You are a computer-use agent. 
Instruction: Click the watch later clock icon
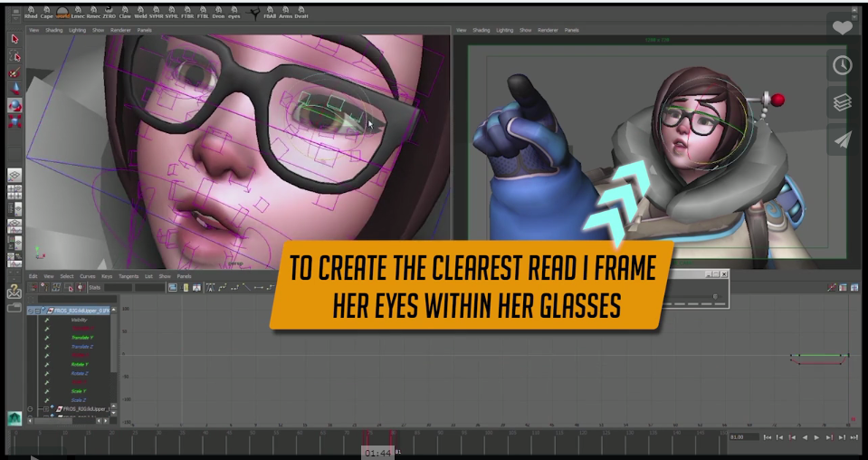[842, 65]
